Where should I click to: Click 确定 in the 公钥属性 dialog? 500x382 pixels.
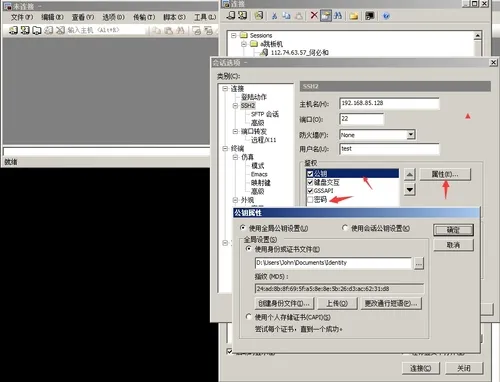click(x=453, y=230)
